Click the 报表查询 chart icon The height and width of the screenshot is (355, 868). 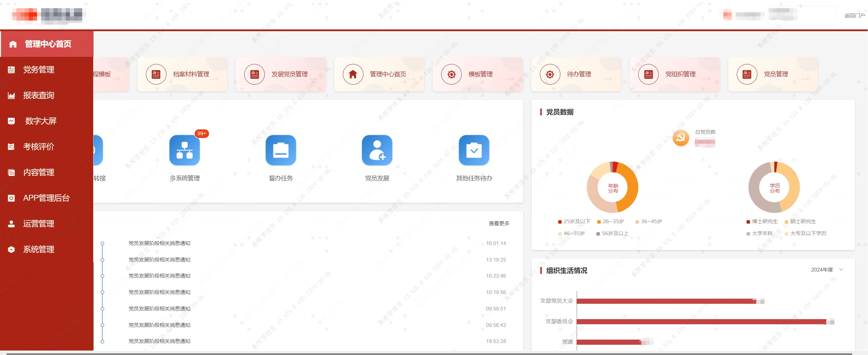[x=11, y=96]
